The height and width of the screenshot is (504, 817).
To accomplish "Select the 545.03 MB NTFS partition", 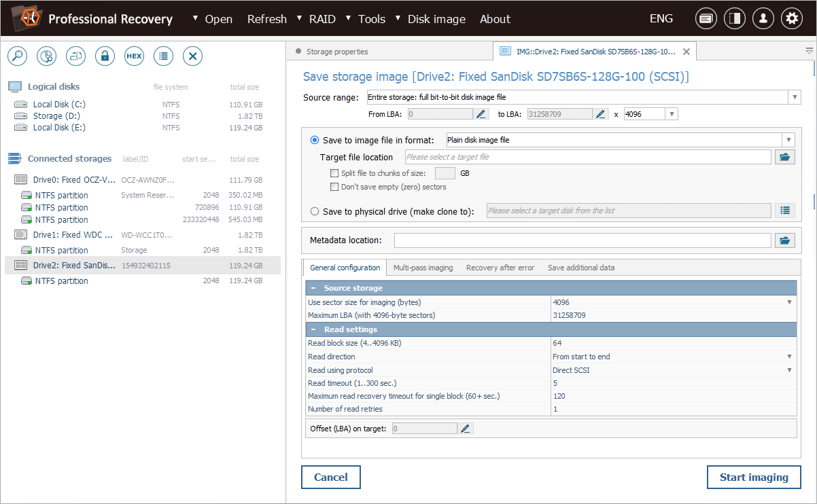I will coord(143,220).
